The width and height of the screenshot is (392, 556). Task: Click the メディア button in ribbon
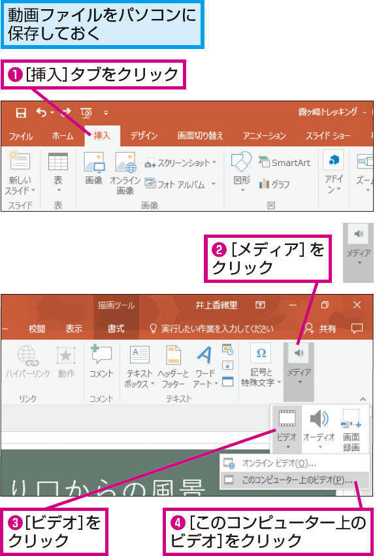click(x=299, y=371)
